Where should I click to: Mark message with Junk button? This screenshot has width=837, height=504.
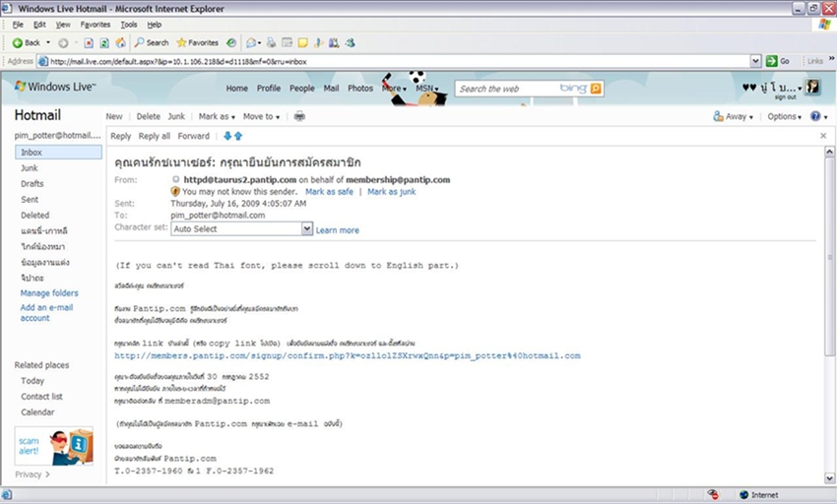(x=176, y=116)
